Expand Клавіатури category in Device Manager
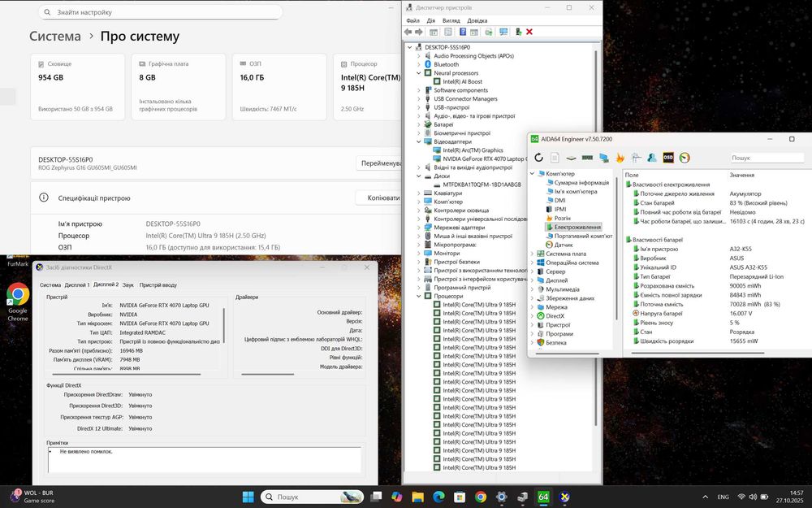812x508 pixels. 419,193
